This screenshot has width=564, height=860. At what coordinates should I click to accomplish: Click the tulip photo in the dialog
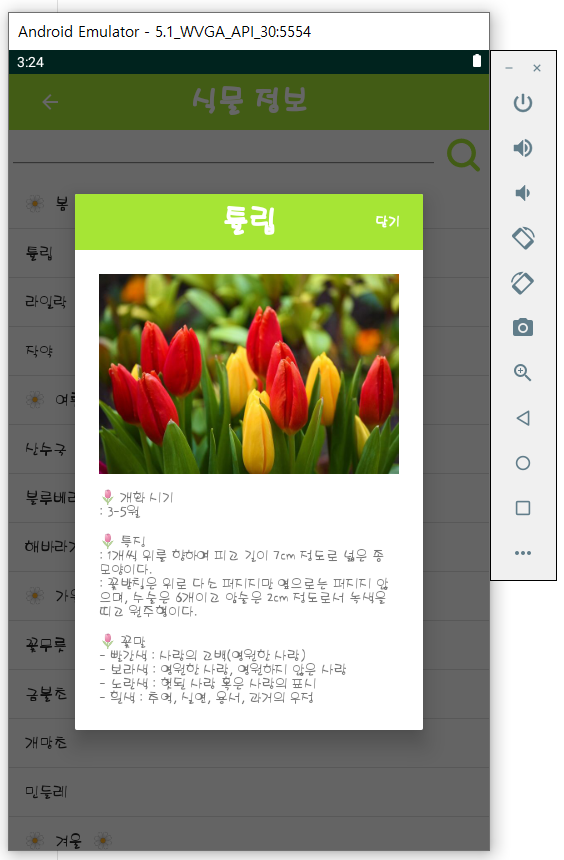click(x=249, y=374)
